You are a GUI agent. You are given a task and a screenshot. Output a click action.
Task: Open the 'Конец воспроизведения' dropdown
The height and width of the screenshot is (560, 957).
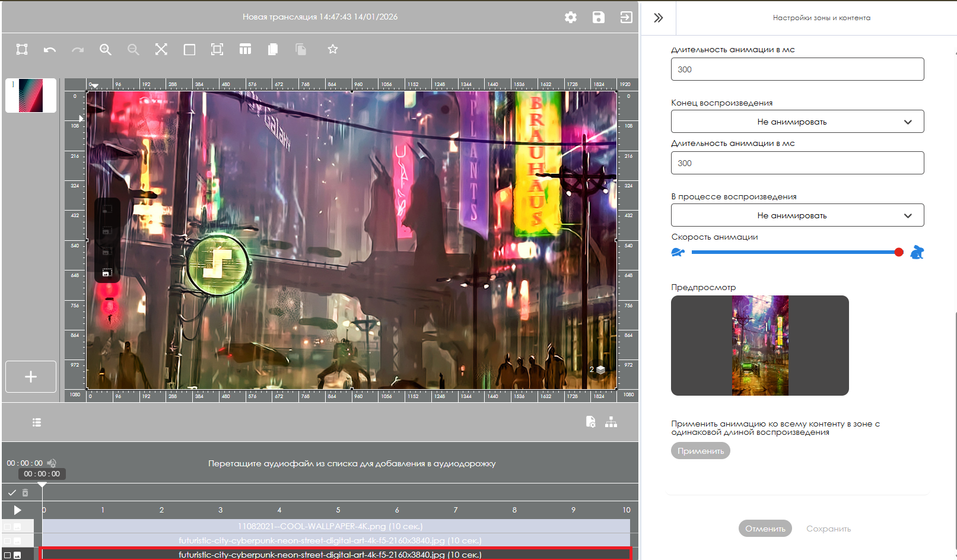click(x=797, y=122)
